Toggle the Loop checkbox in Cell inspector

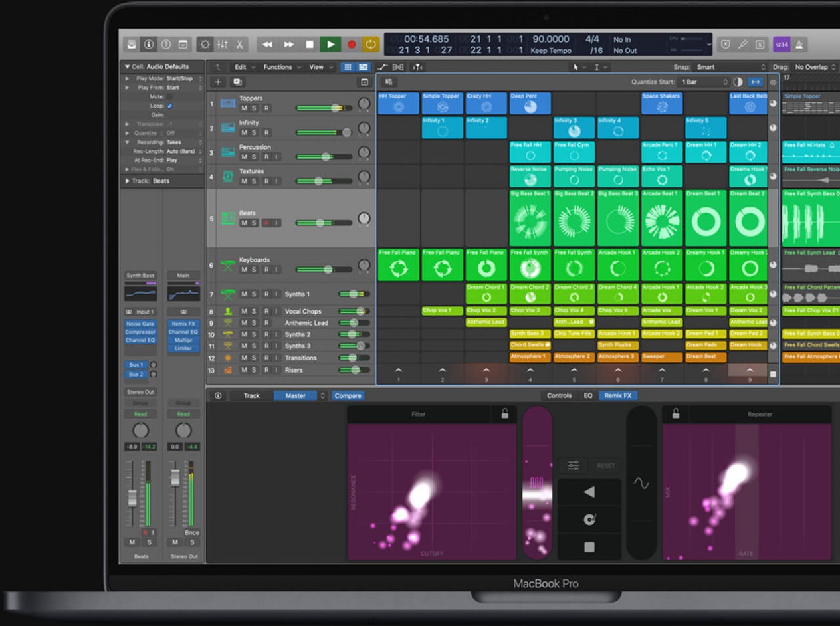click(x=169, y=106)
